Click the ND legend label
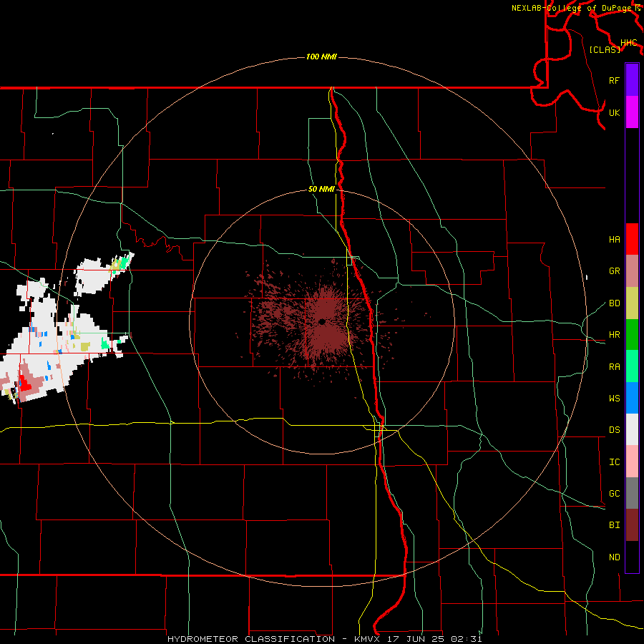Image resolution: width=644 pixels, height=644 pixels. pos(614,557)
